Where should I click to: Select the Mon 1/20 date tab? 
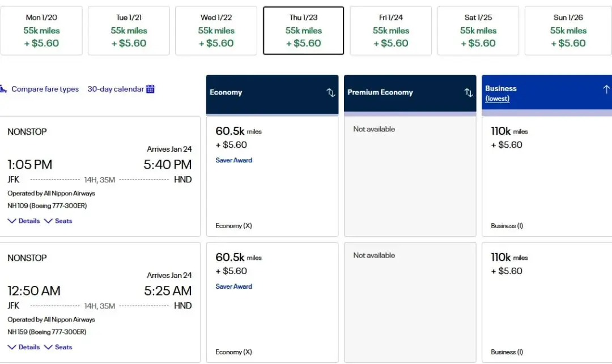(41, 31)
